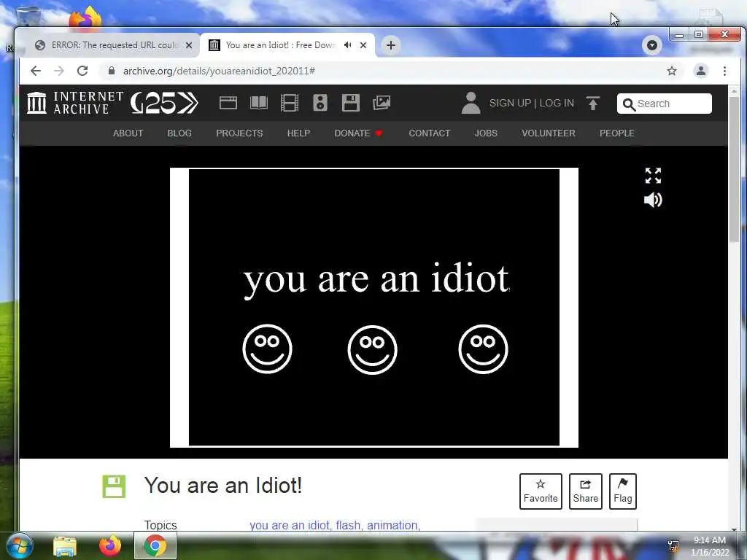This screenshot has height=560, width=747.
Task: Mute the tab via its audio icon
Action: [x=348, y=44]
